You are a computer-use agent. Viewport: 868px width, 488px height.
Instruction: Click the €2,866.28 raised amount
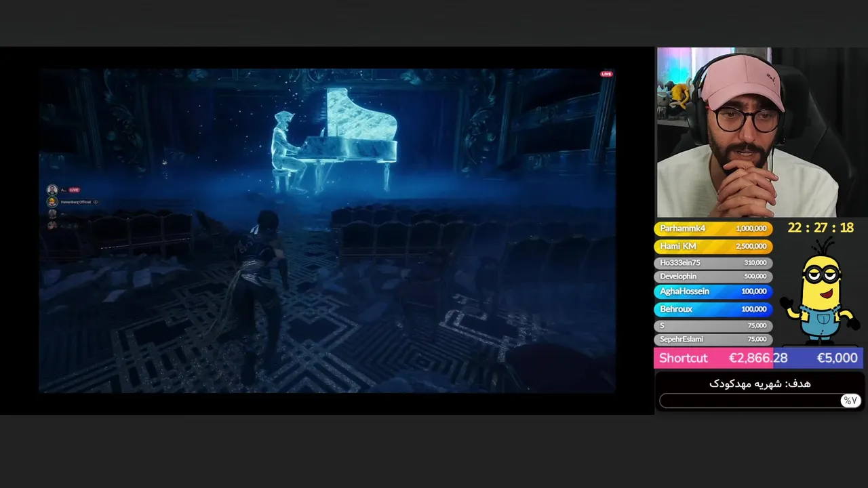pyautogui.click(x=758, y=358)
